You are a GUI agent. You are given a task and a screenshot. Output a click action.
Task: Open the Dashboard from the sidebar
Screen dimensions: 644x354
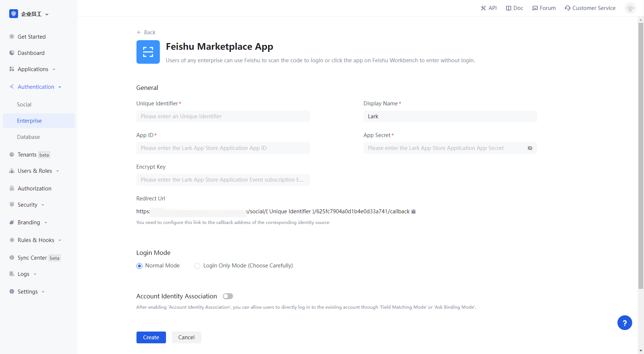click(31, 53)
